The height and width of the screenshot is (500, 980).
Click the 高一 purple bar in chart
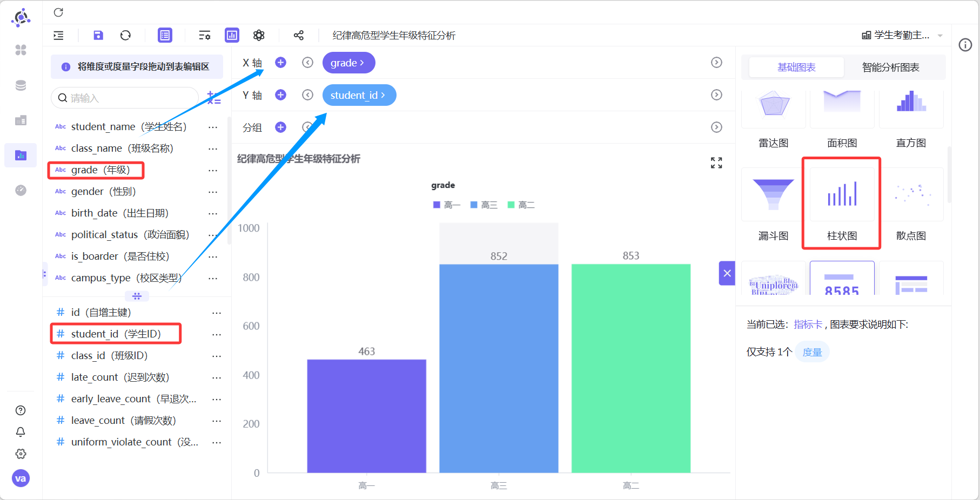(366, 416)
